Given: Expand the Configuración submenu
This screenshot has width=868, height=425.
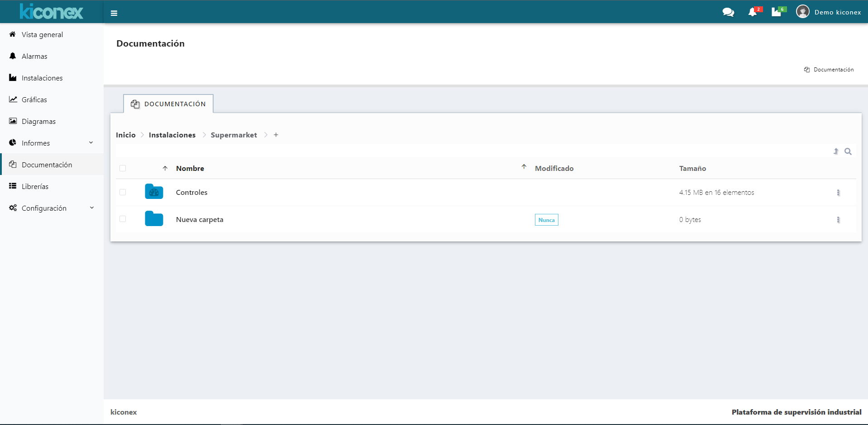Looking at the screenshot, I should click(92, 208).
